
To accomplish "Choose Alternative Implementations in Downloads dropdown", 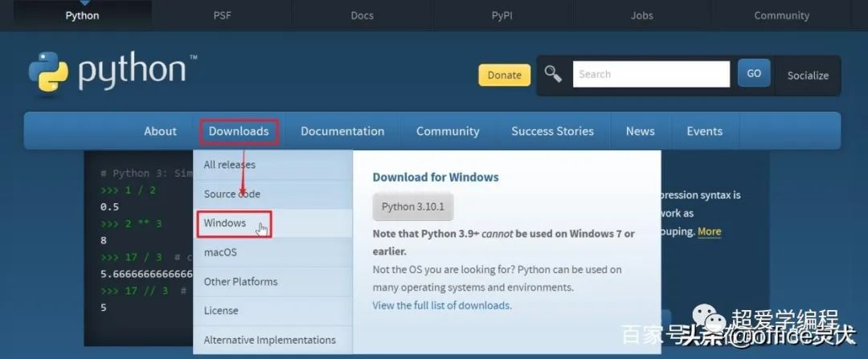I will (273, 340).
